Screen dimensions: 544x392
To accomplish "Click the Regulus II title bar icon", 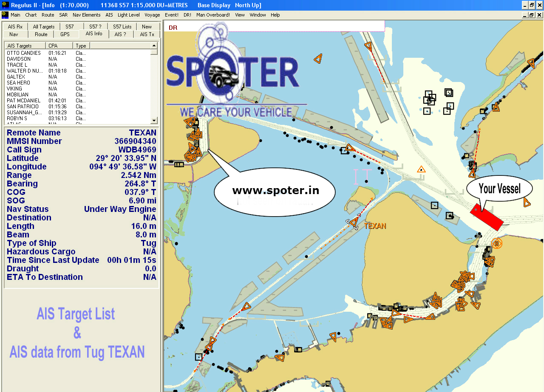I will pos(5,5).
